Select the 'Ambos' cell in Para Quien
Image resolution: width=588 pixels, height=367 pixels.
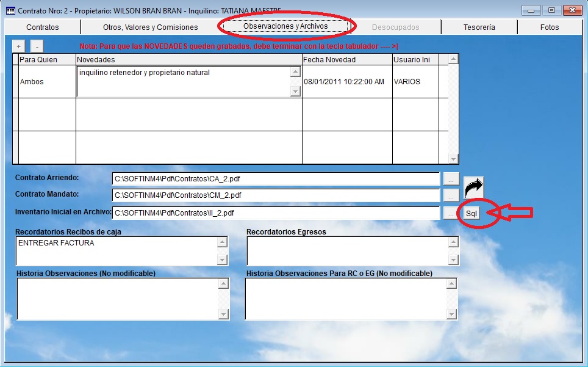[47, 82]
